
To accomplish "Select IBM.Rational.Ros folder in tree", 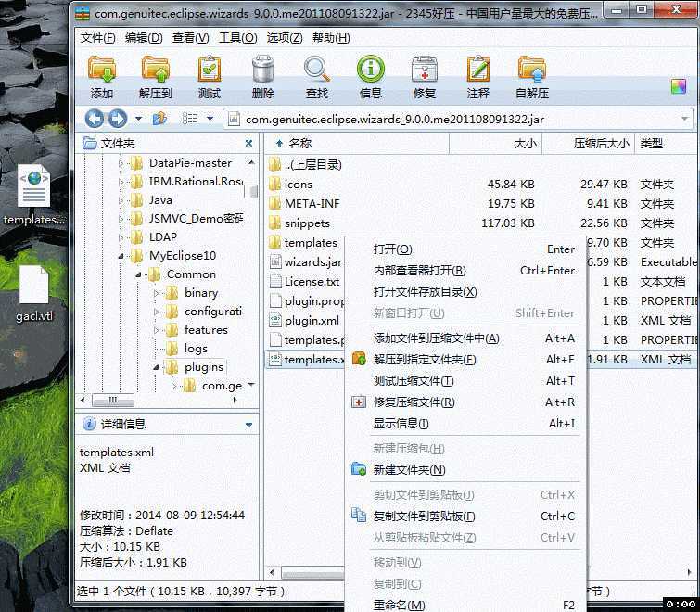I will pos(196,182).
